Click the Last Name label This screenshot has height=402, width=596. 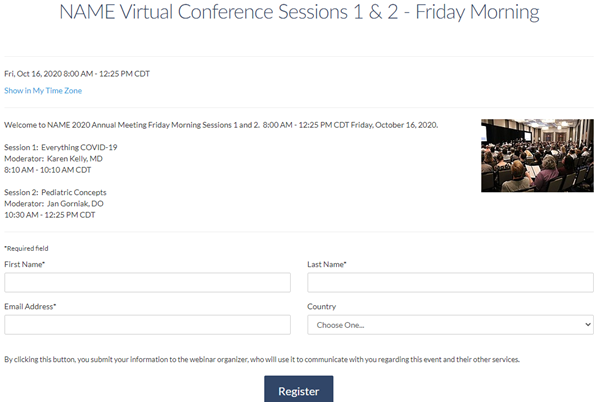point(327,264)
